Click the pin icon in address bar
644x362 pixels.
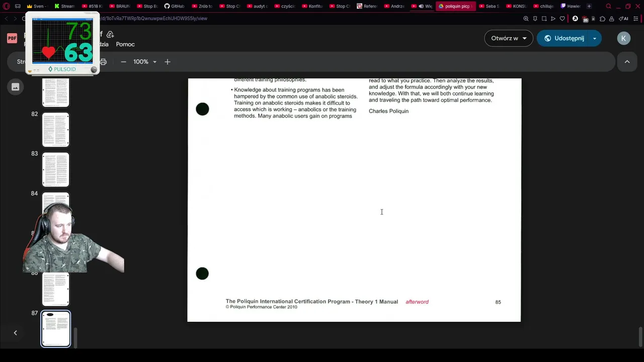(x=535, y=19)
